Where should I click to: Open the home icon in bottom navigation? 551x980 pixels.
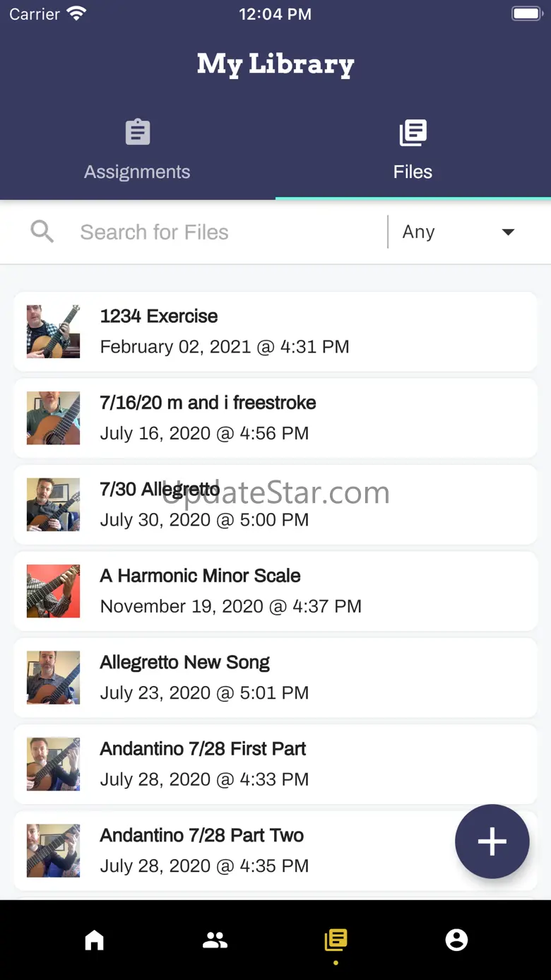point(94,940)
